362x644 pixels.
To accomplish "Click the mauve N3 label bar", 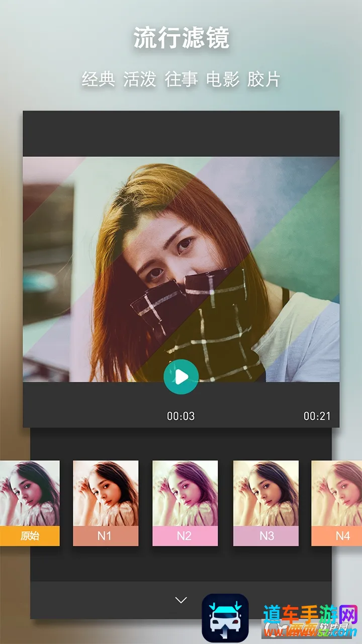I will (x=265, y=536).
